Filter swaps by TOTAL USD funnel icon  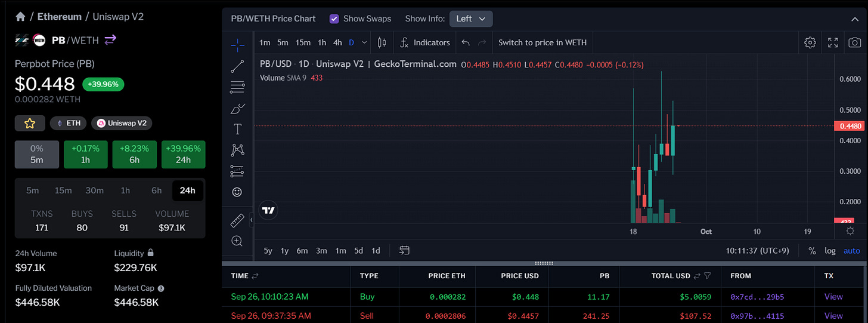708,276
